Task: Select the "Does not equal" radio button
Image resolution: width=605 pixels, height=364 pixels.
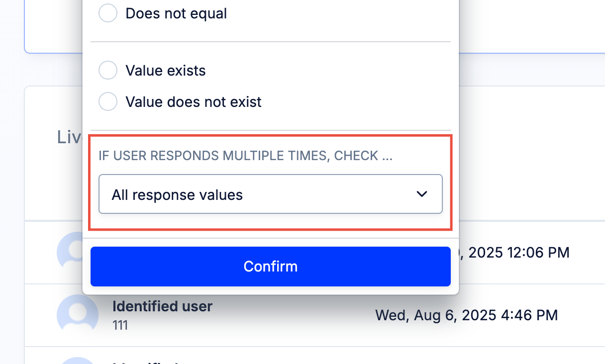Action: 108,13
